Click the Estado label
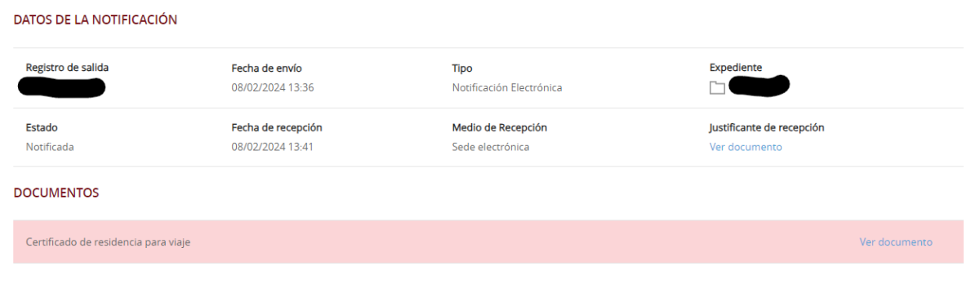Screen dimensions: 980x301 coord(42,128)
